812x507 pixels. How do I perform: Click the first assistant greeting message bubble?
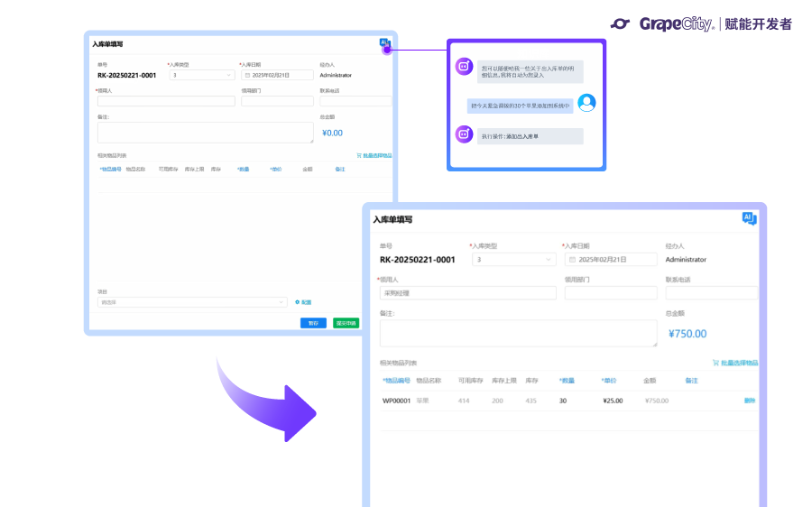pyautogui.click(x=530, y=71)
